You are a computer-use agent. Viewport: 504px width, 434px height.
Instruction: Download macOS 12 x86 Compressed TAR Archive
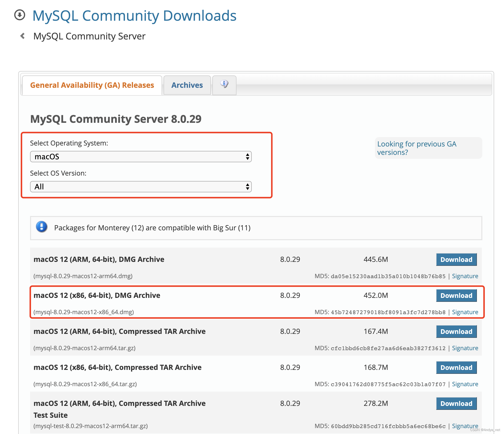(456, 367)
